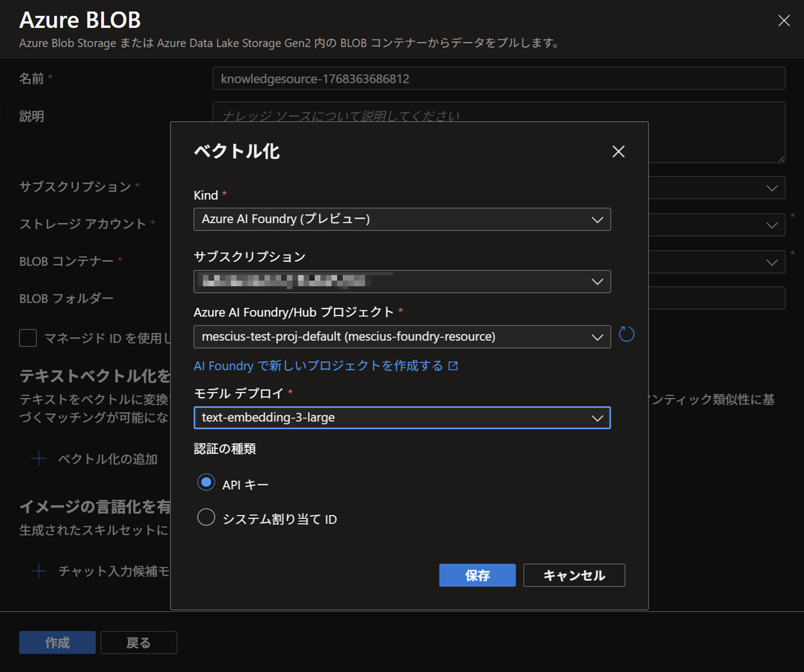Select the API キー radio button
The height and width of the screenshot is (672, 804).
[206, 483]
